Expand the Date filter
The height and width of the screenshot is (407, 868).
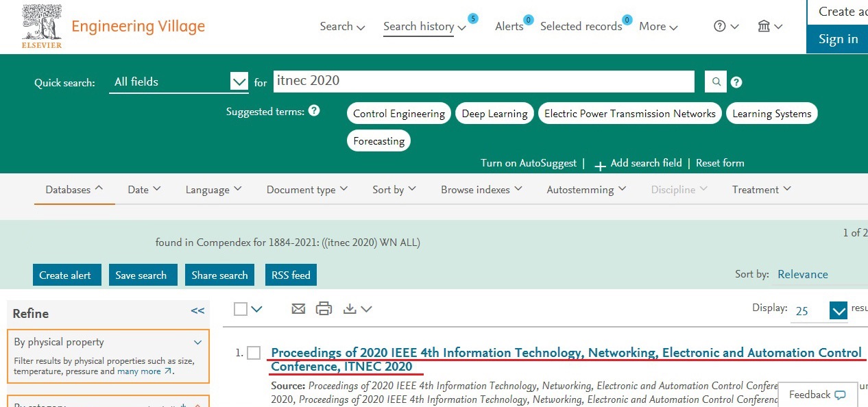[x=144, y=190]
